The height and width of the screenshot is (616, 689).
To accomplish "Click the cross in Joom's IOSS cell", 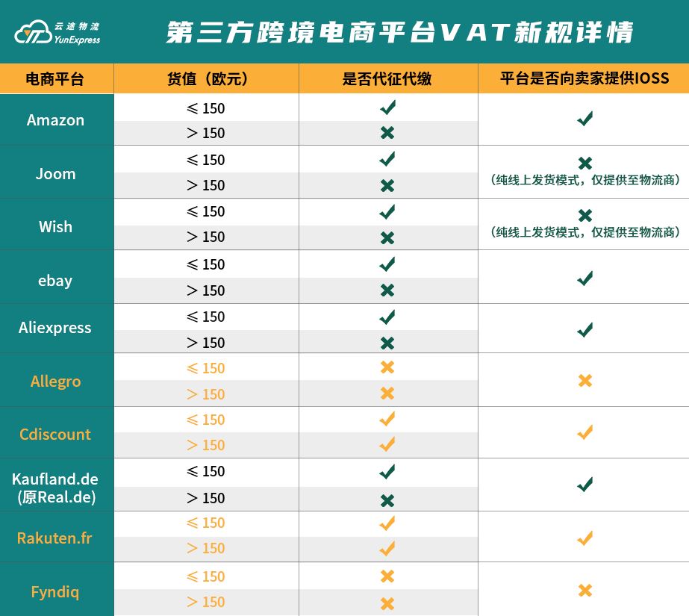I will pyautogui.click(x=585, y=163).
